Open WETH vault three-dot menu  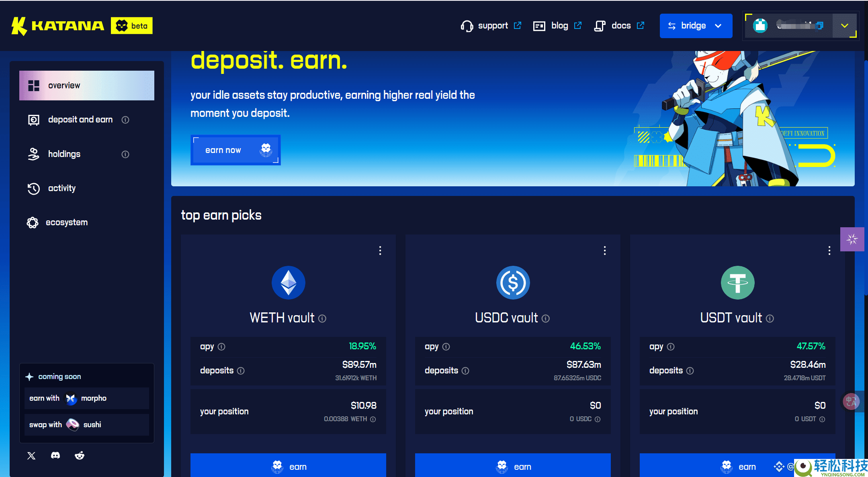[380, 251]
